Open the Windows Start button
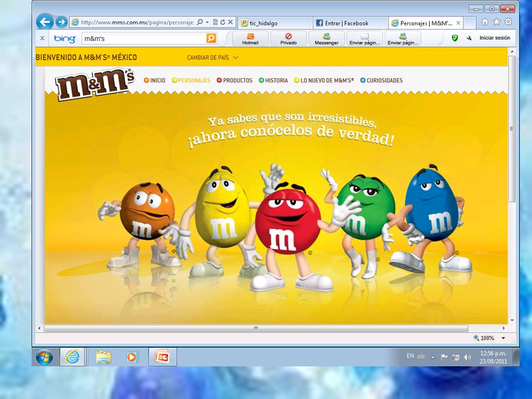 click(44, 357)
